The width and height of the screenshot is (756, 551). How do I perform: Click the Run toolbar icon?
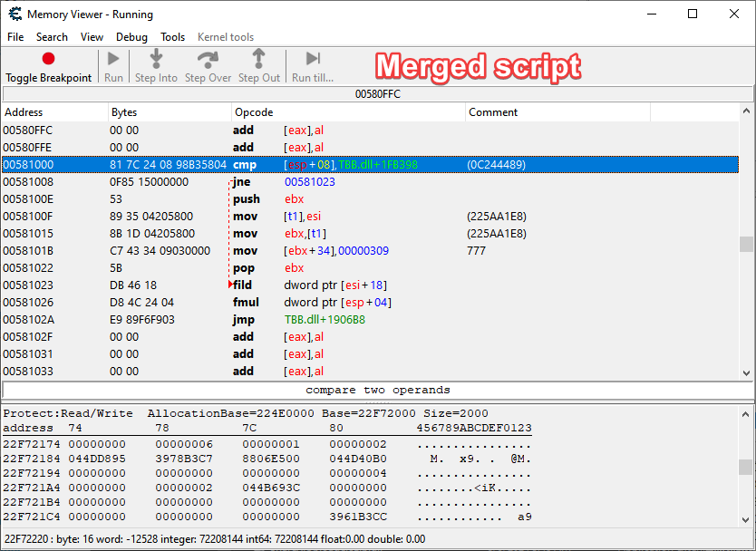click(111, 57)
